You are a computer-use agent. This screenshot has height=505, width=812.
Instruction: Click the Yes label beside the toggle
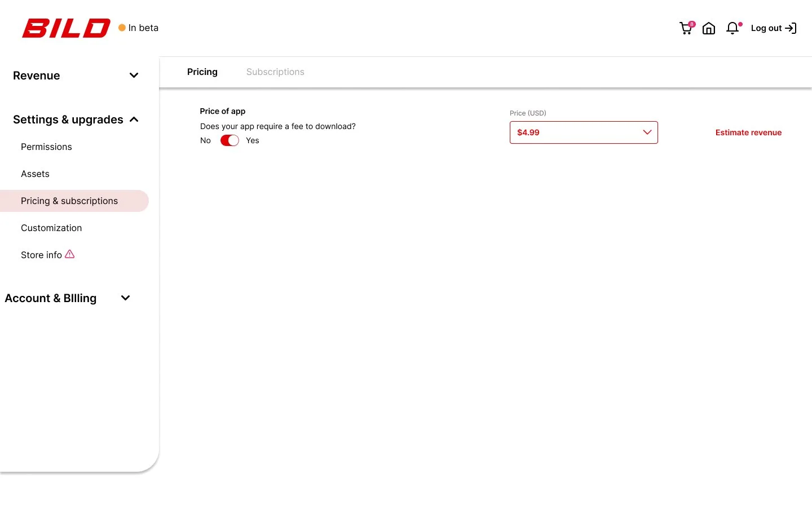pos(252,140)
